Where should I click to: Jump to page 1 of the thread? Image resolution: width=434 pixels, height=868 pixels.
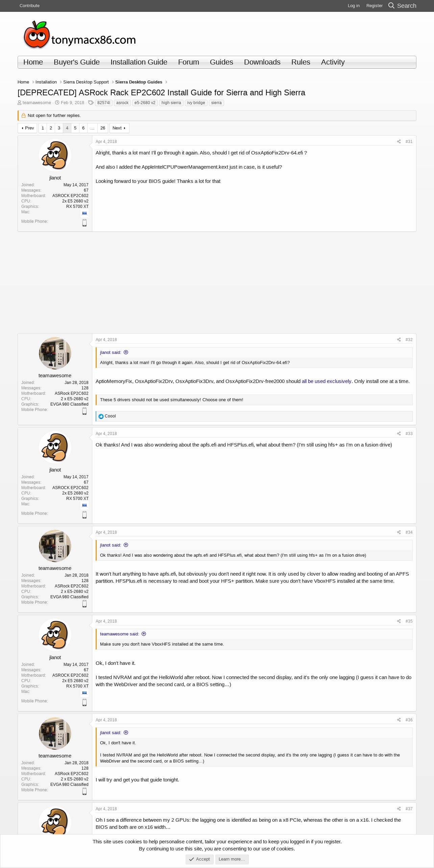43,128
